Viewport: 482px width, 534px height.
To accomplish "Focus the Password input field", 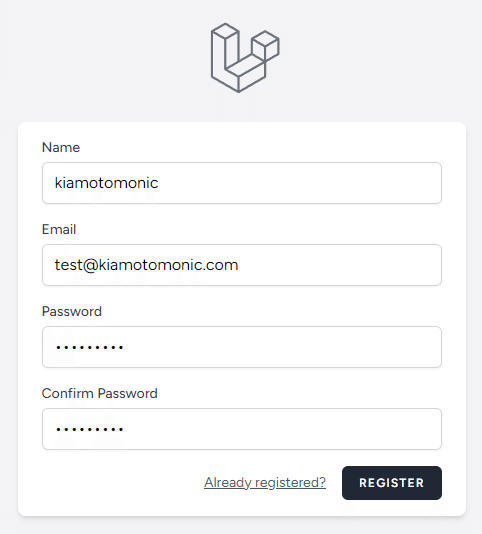I will (x=242, y=347).
